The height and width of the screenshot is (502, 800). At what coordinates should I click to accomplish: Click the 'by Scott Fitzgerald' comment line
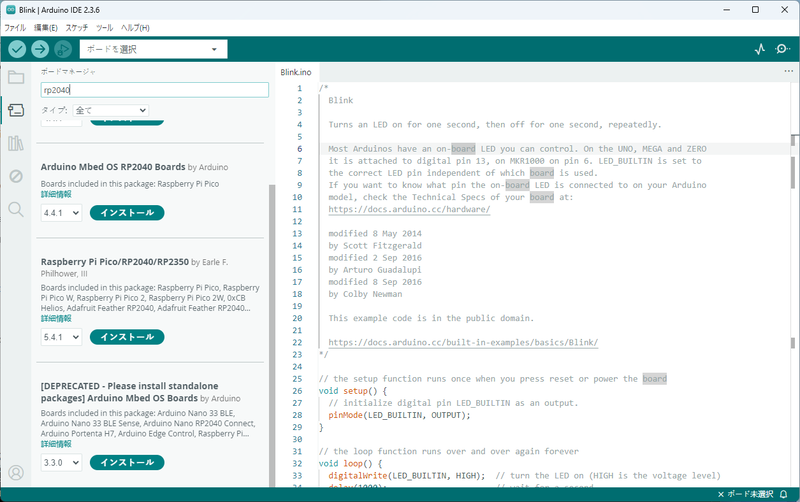pyautogui.click(x=375, y=245)
